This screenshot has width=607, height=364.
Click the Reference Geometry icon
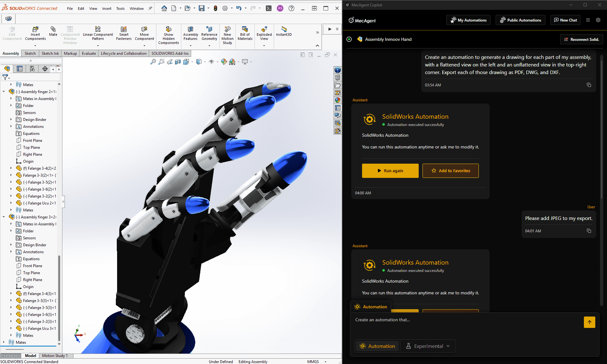pyautogui.click(x=209, y=29)
